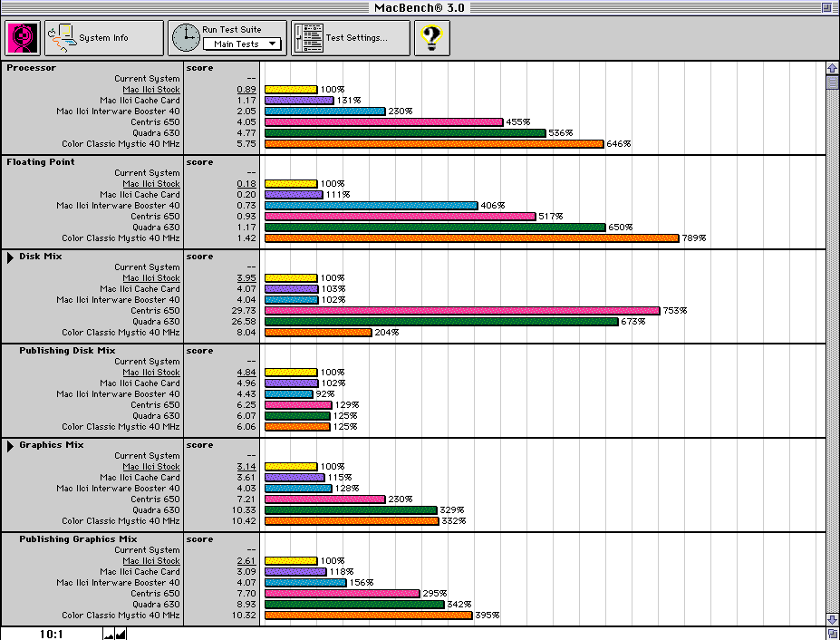840x640 pixels.
Task: Click the blue 406% Floating Point bar
Action: [372, 206]
